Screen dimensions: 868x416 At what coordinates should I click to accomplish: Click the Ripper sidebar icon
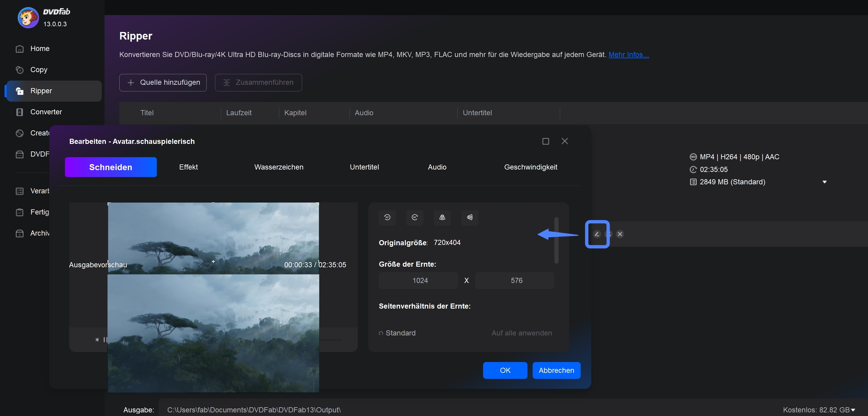[20, 91]
